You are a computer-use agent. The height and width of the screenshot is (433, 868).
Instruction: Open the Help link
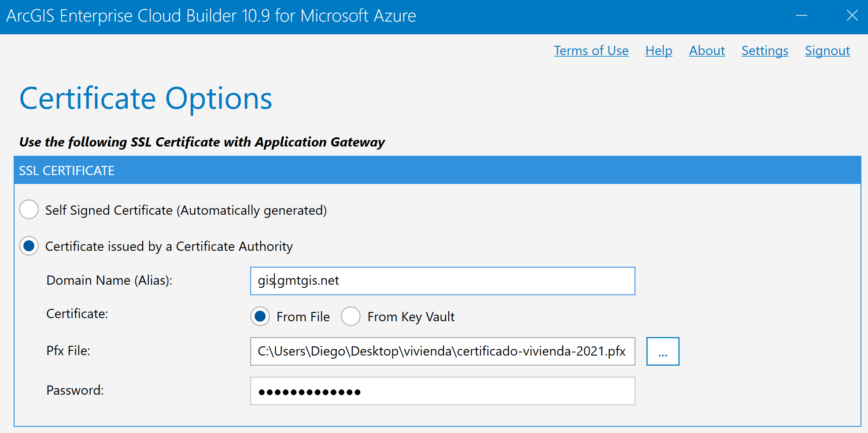(658, 51)
